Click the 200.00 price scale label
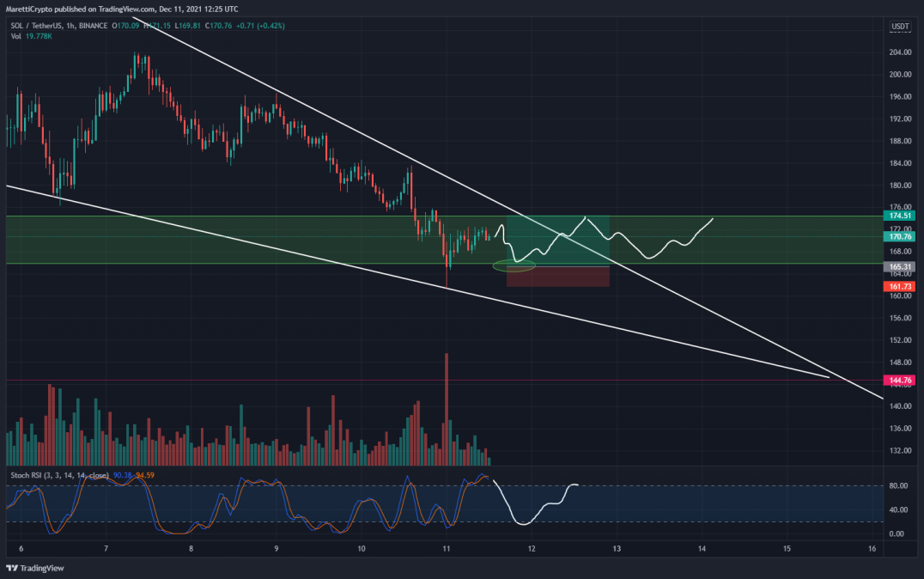The width and height of the screenshot is (924, 579). 900,75
